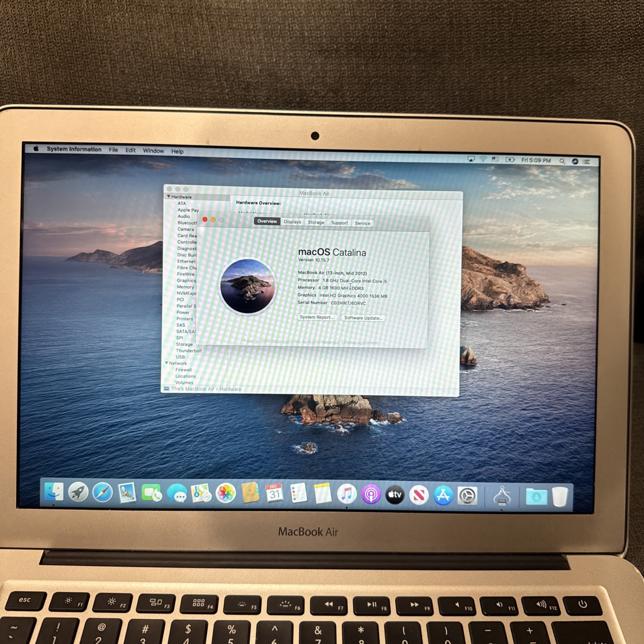Launch Launchpad from the Dock
Screen dimensions: 644x644
[78, 492]
